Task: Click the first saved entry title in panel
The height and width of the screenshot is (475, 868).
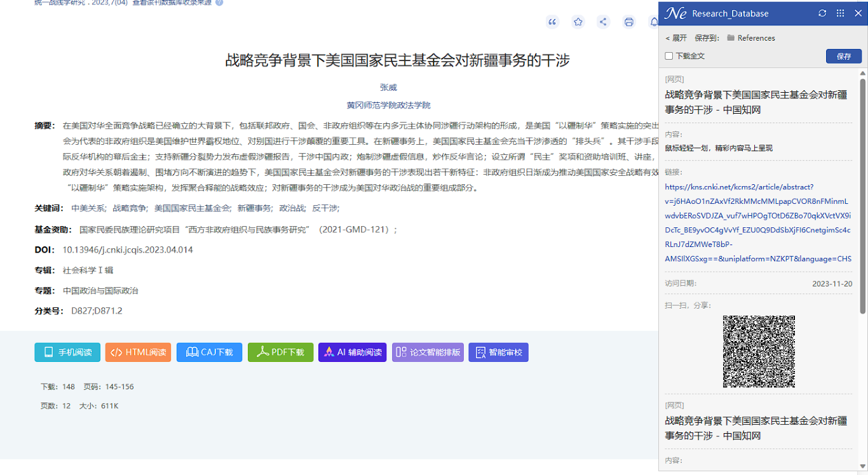Action: [x=756, y=102]
